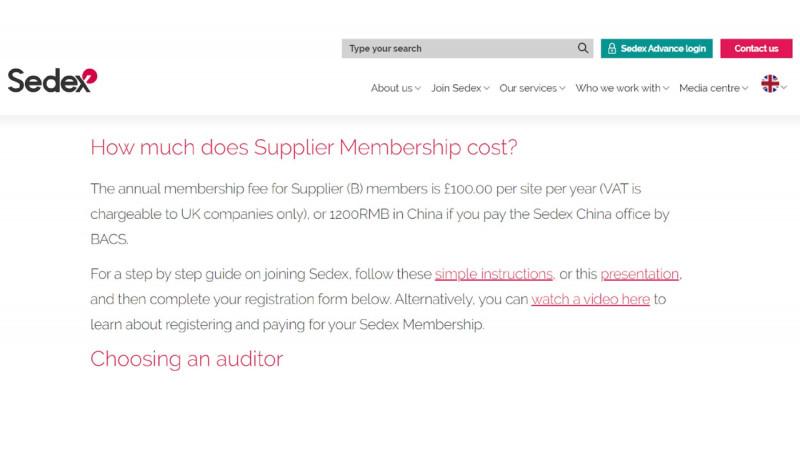Image resolution: width=800 pixels, height=462 pixels.
Task: Click the search magnifier icon
Action: pos(583,48)
